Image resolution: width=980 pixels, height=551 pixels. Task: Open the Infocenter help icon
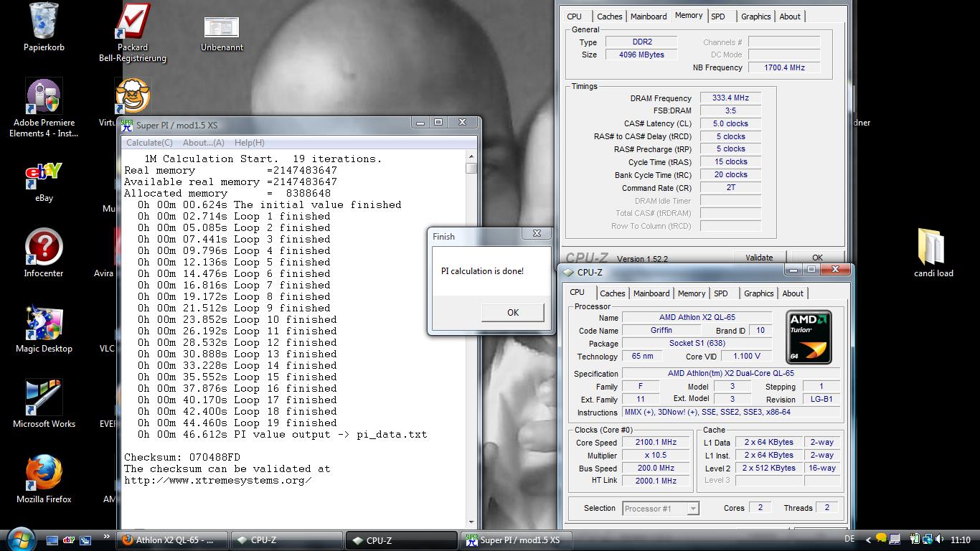44,253
